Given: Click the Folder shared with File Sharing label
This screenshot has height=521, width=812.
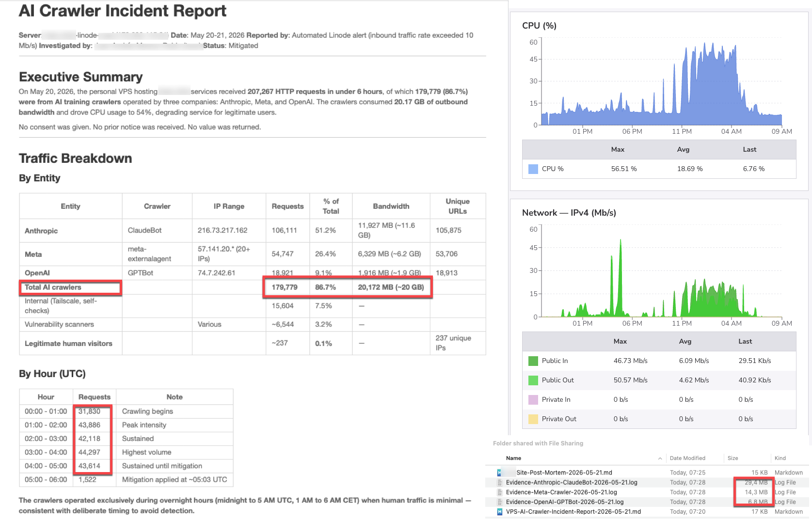Looking at the screenshot, I should click(x=538, y=443).
